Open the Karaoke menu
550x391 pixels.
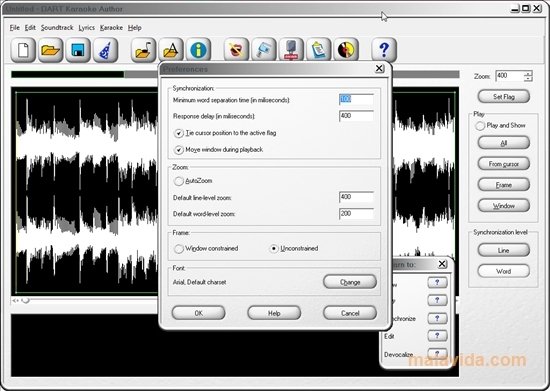(111, 28)
